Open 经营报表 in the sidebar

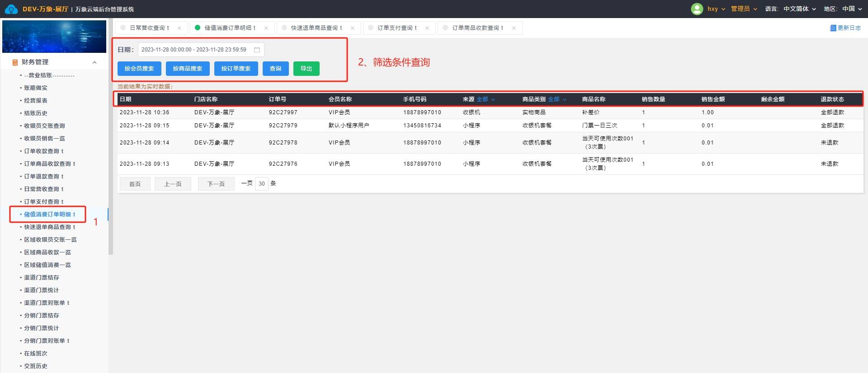tap(36, 101)
